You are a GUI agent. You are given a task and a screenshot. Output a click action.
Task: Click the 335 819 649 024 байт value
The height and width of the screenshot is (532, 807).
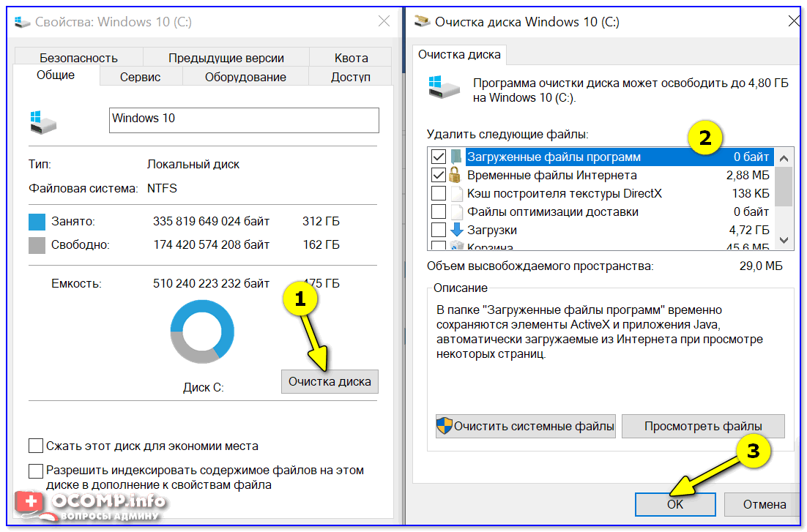[x=211, y=221]
